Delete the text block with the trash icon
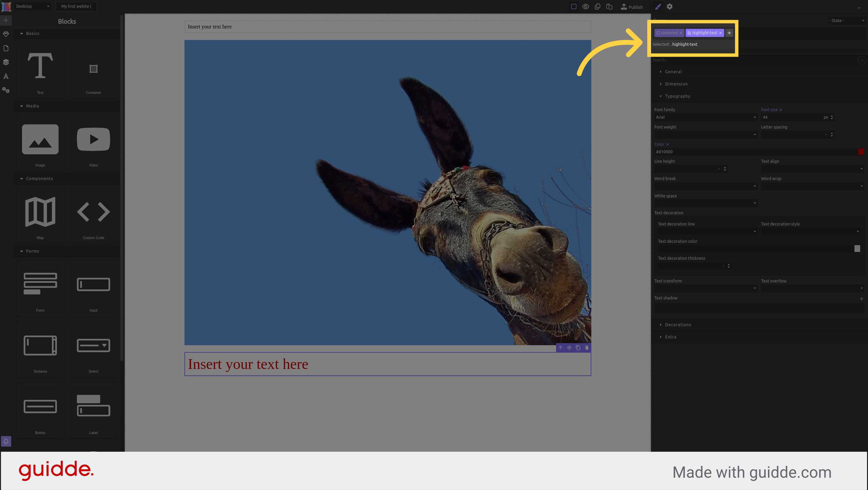The height and width of the screenshot is (490, 868). click(586, 348)
